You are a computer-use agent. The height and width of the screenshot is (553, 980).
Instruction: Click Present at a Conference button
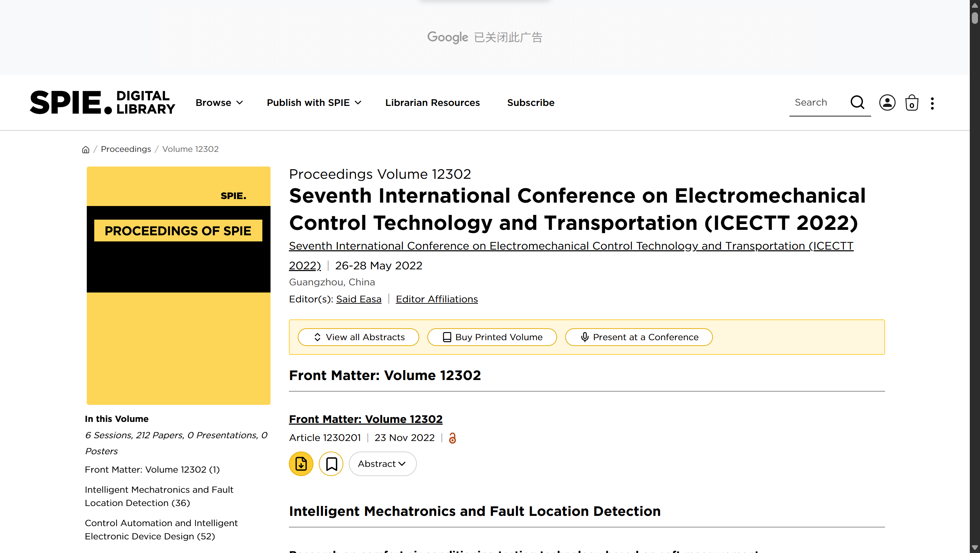pyautogui.click(x=639, y=337)
